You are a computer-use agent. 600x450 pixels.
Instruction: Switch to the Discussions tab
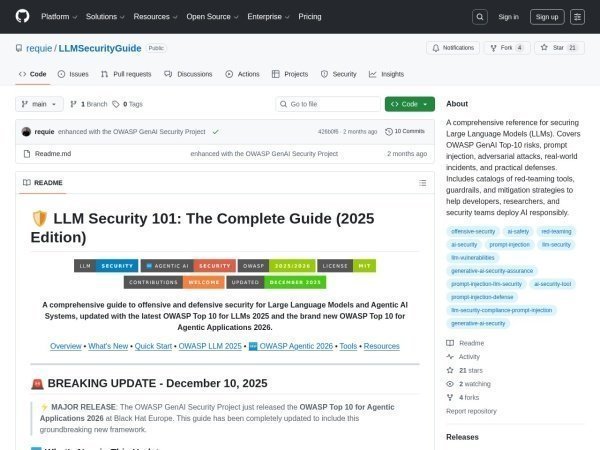tap(188, 74)
